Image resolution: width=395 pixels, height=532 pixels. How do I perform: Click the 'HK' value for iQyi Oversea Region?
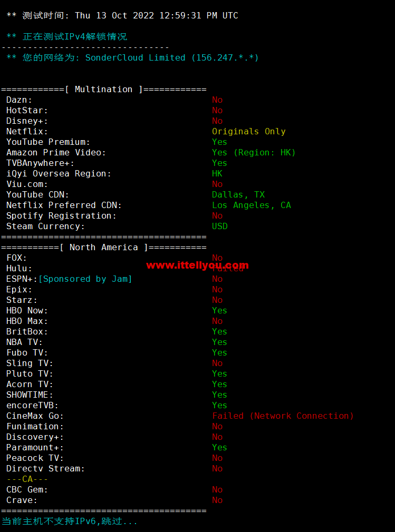point(217,173)
